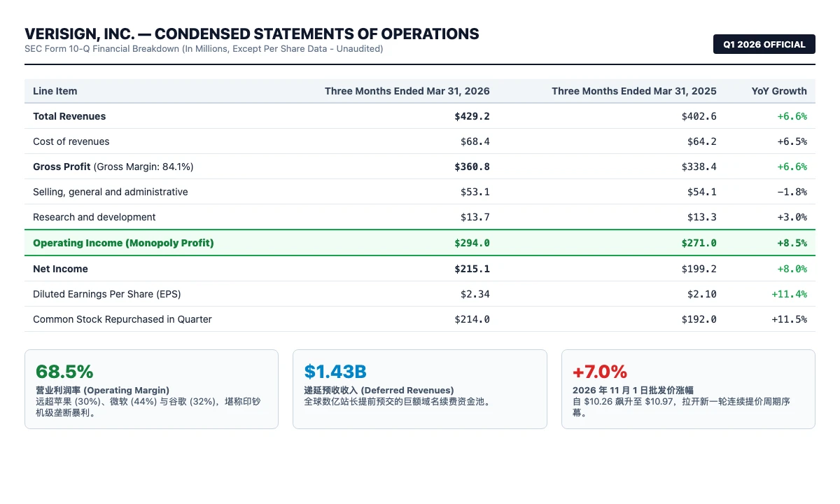This screenshot has height=504, width=840.
Task: Click the +11.4% growth cell
Action: pyautogui.click(x=789, y=294)
